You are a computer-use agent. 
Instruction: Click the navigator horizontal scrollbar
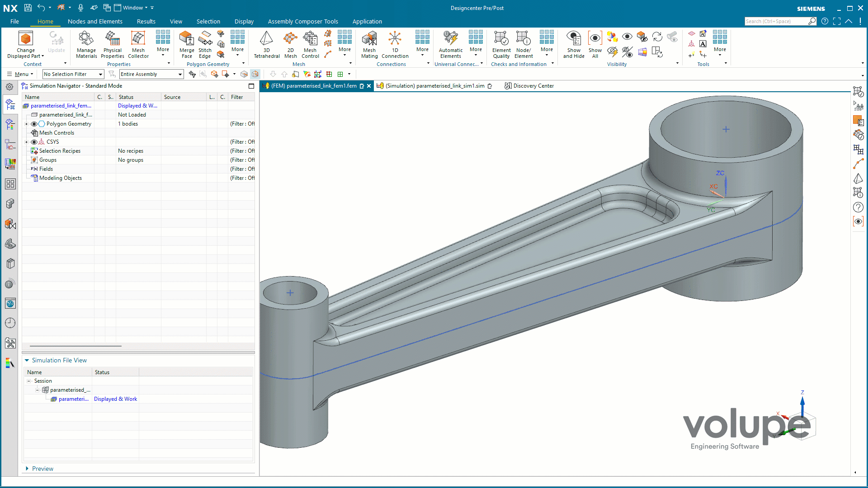(76, 346)
